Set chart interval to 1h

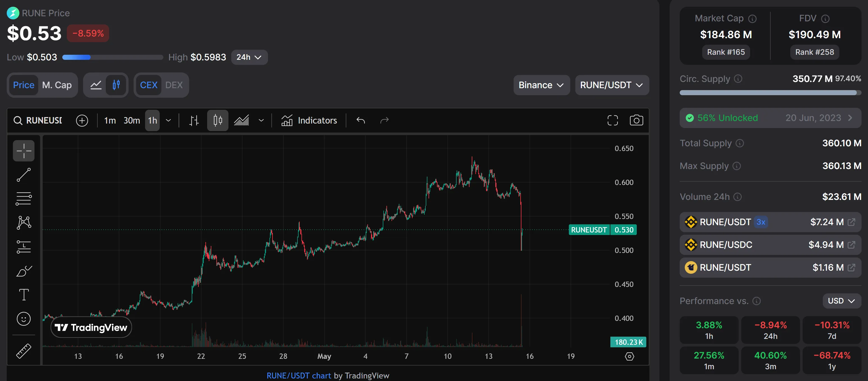pyautogui.click(x=152, y=120)
